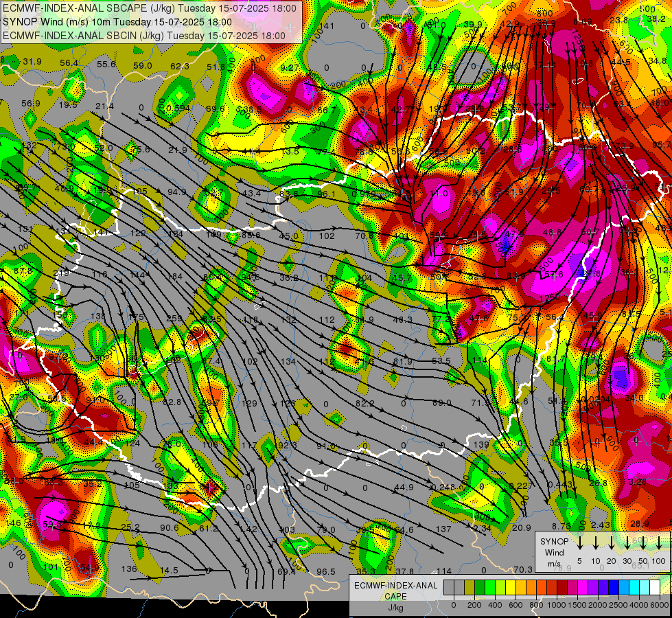Click the 4000 tick label on legend

pyautogui.click(x=639, y=605)
